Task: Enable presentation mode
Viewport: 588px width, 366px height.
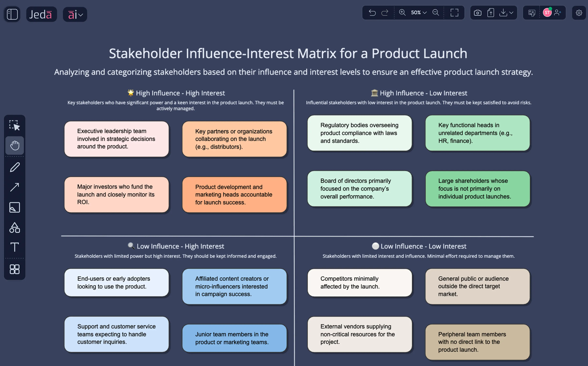Action: click(x=532, y=13)
